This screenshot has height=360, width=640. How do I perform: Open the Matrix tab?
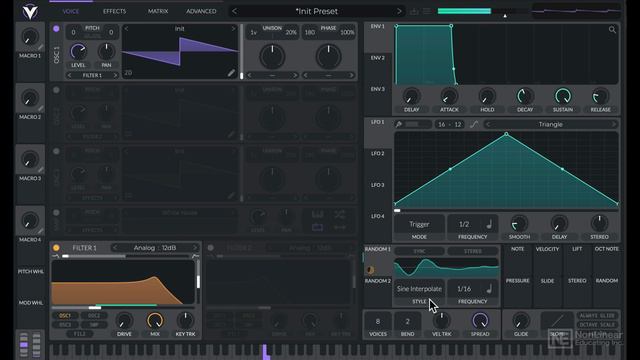158,11
